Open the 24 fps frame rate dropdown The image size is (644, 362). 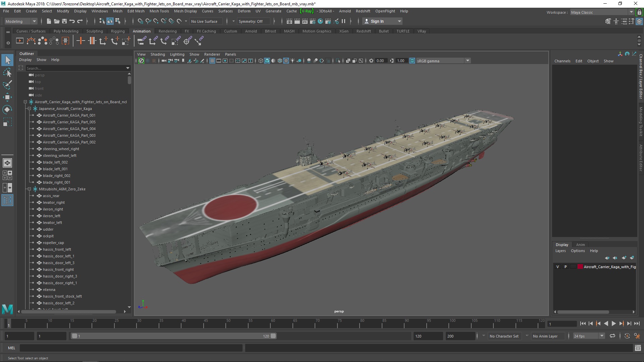[x=589, y=336]
